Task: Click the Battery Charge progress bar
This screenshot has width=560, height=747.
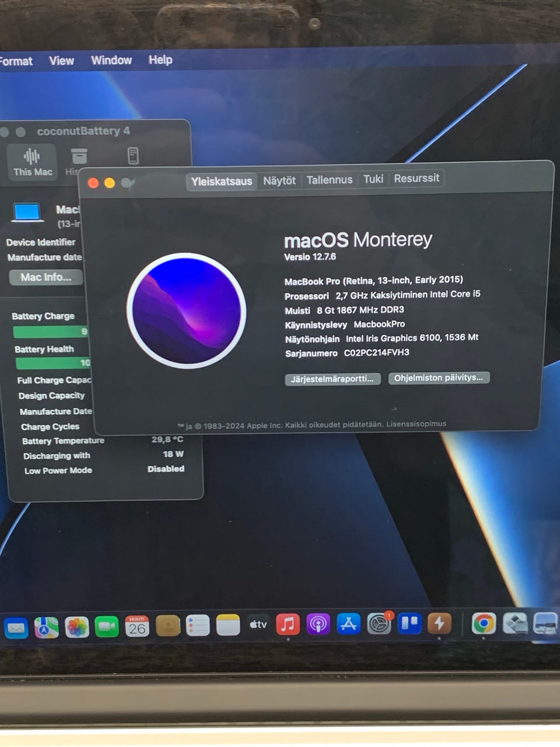Action: 51,331
